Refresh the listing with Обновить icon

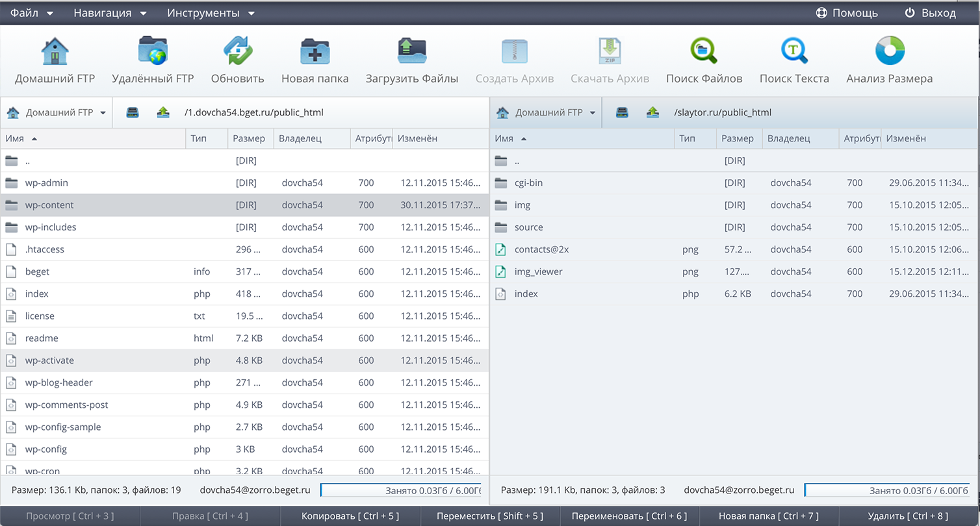coord(238,52)
